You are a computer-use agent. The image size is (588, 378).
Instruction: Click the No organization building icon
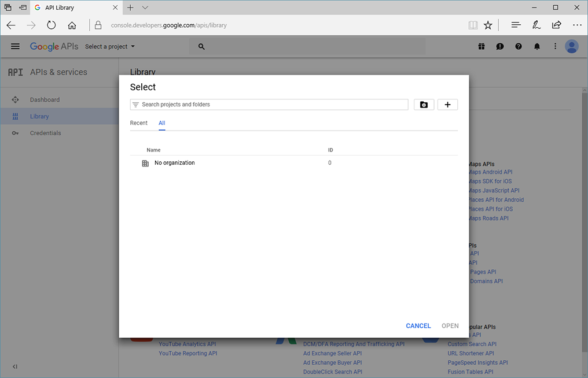[145, 164]
